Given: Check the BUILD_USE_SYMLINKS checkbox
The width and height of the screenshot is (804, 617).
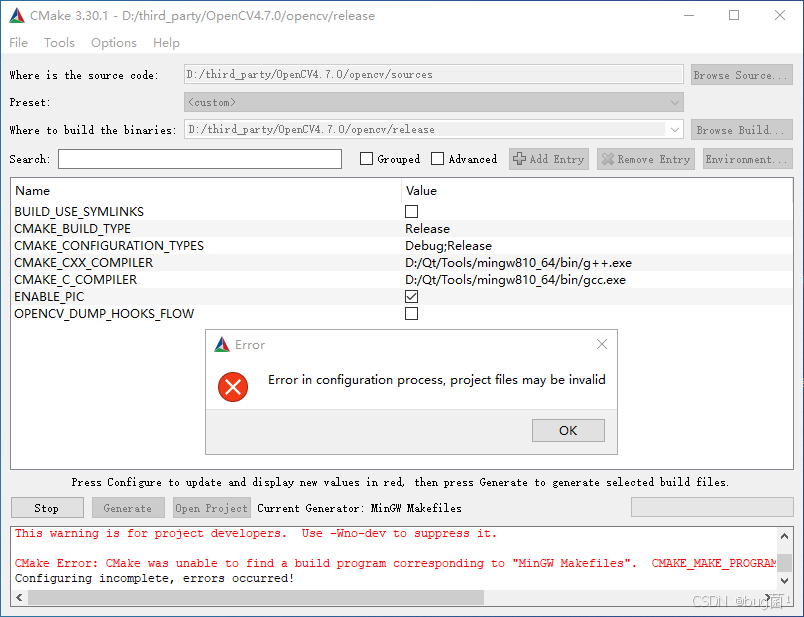Looking at the screenshot, I should tap(411, 211).
